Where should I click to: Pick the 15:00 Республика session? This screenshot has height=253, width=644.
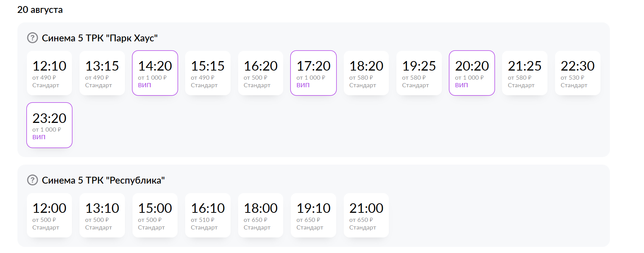point(155,215)
